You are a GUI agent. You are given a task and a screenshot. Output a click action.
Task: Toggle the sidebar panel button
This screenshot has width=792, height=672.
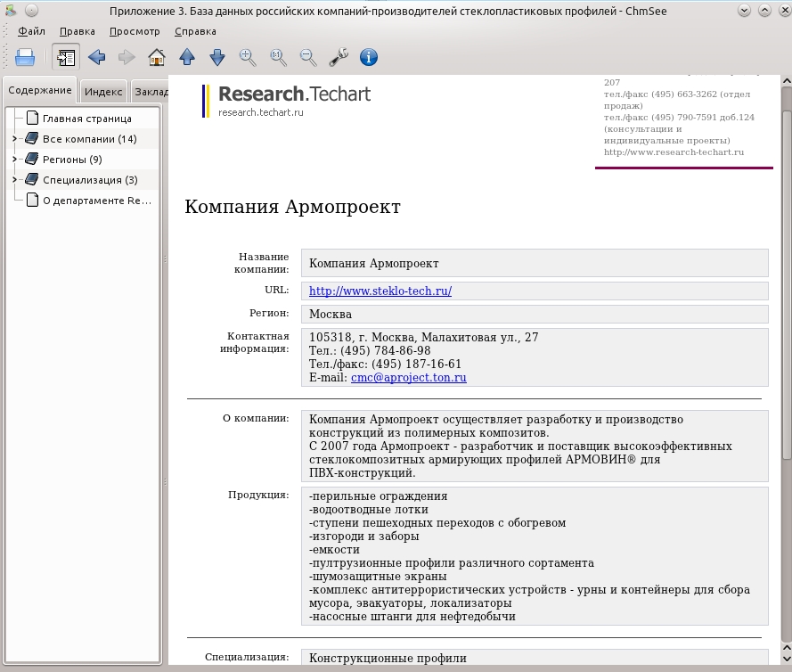[66, 57]
